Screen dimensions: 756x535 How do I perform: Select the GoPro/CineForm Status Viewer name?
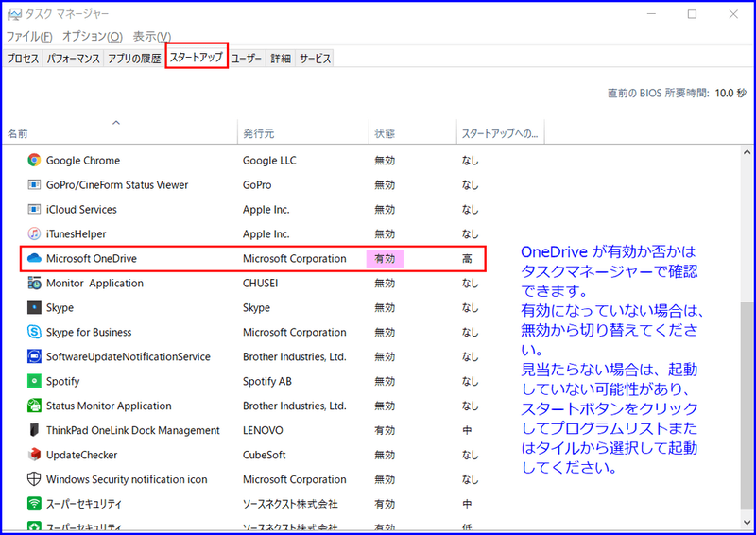(x=117, y=184)
